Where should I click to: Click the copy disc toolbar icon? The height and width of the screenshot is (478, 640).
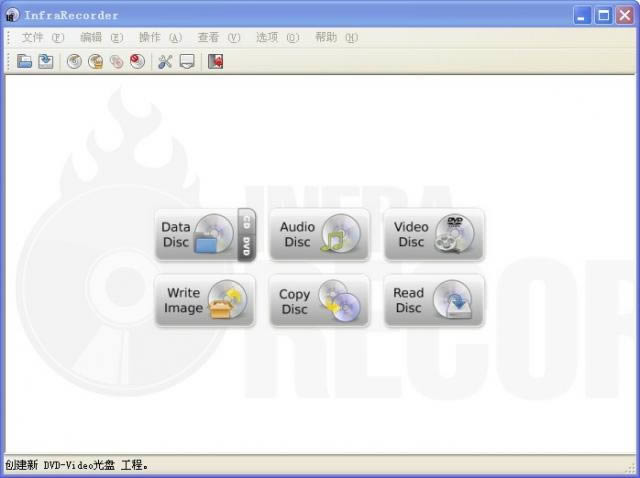(x=116, y=62)
